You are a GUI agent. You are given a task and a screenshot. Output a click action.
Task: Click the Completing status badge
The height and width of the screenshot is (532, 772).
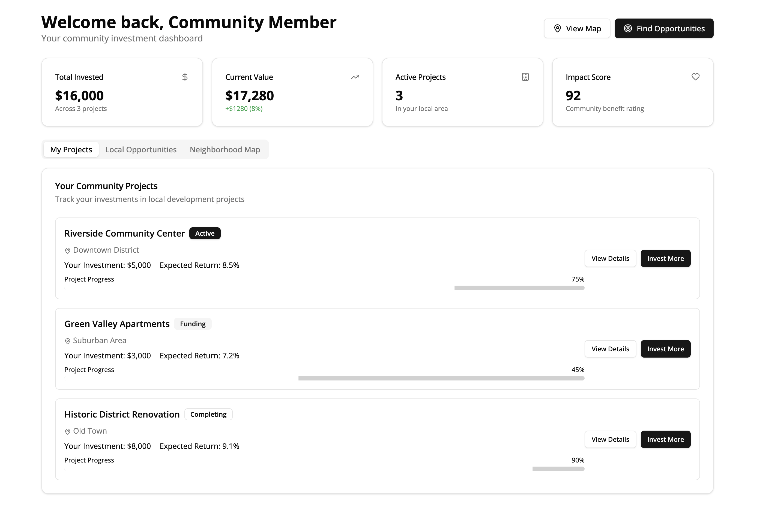tap(208, 414)
